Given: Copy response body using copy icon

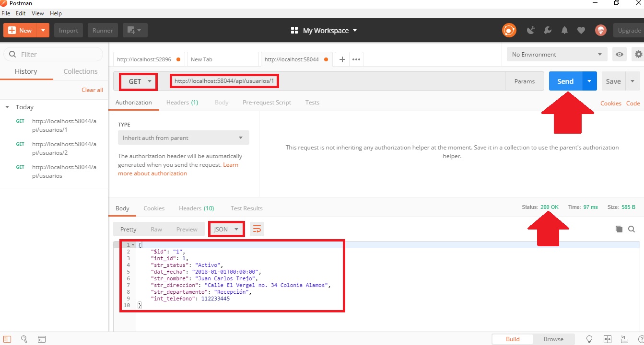Looking at the screenshot, I should (x=619, y=229).
